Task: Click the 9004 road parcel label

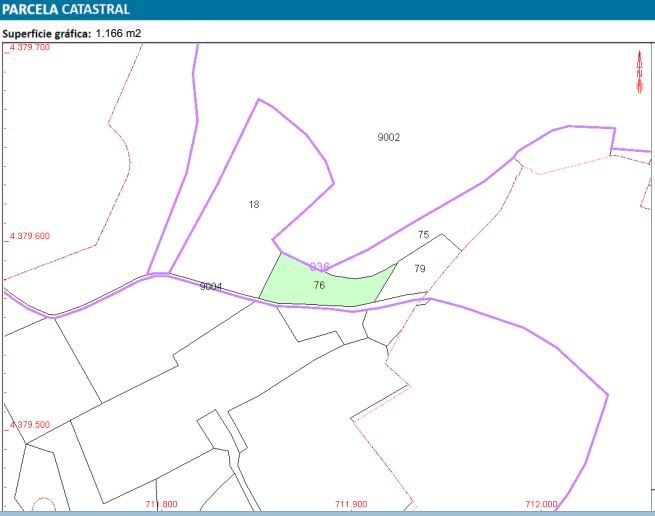Action: (210, 287)
